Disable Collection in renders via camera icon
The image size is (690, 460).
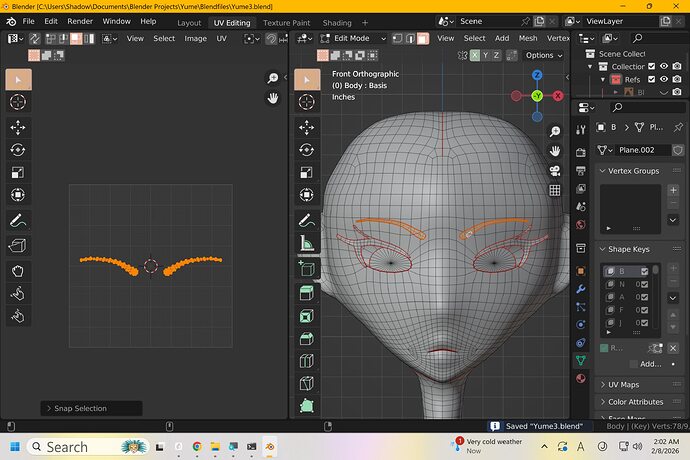pos(677,66)
